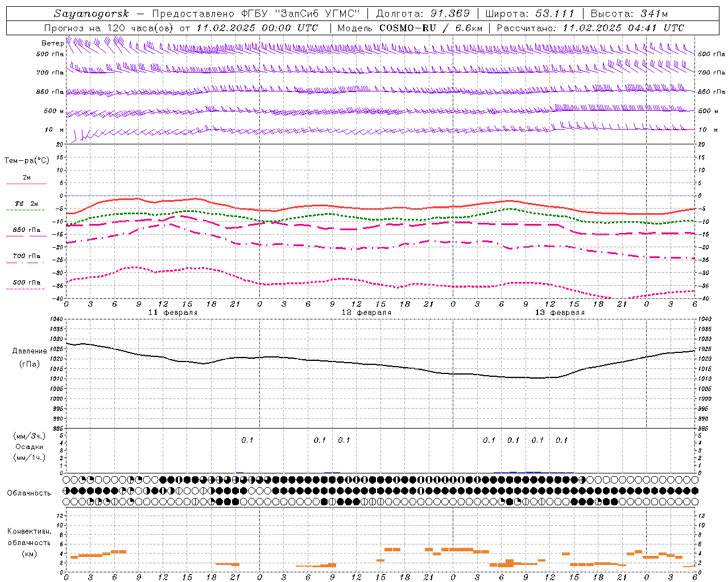Click the Sayanogorsk station title
Image resolution: width=728 pixels, height=582 pixels.
pyautogui.click(x=92, y=14)
